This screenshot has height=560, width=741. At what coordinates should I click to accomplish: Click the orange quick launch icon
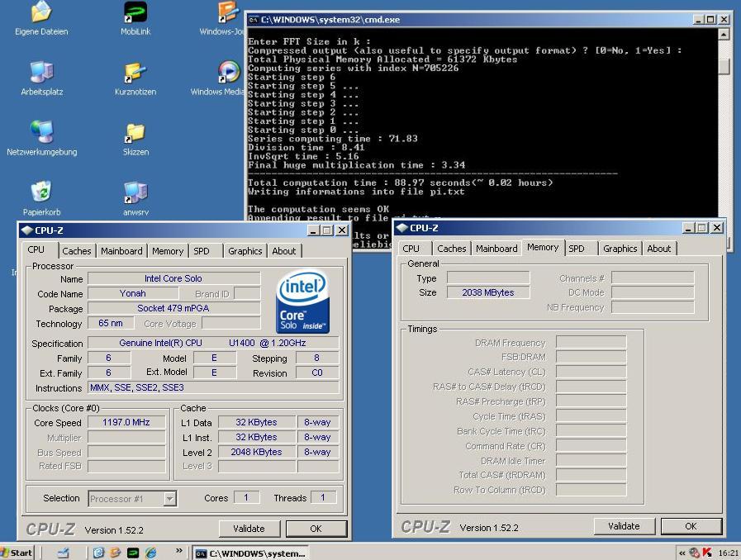116,553
